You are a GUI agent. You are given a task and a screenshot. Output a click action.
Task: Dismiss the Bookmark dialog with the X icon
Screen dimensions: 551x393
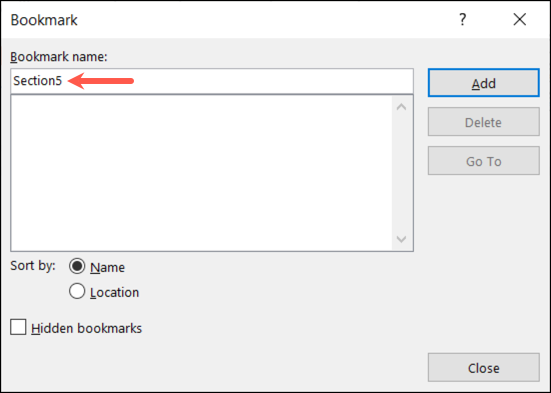(x=519, y=20)
